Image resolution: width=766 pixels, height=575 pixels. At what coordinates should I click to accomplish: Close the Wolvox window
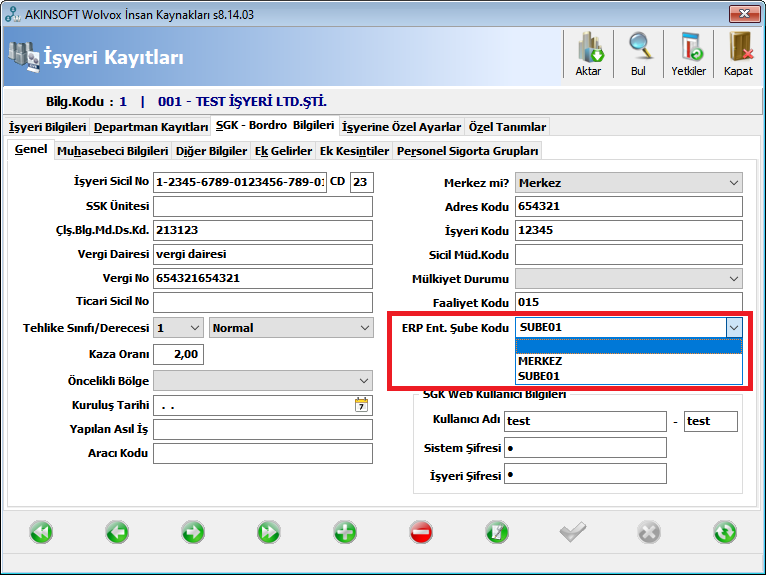745,14
